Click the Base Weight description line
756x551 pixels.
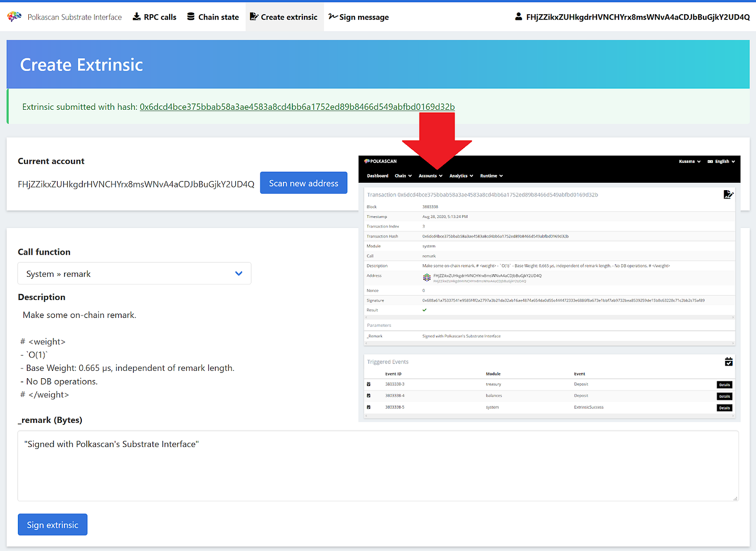128,368
